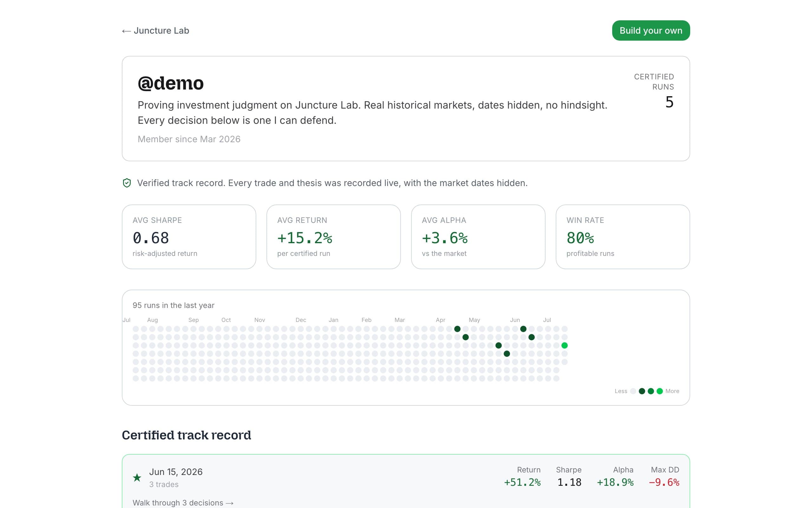Click the −9.6% Max DD value
The width and height of the screenshot is (812, 508).
(664, 482)
